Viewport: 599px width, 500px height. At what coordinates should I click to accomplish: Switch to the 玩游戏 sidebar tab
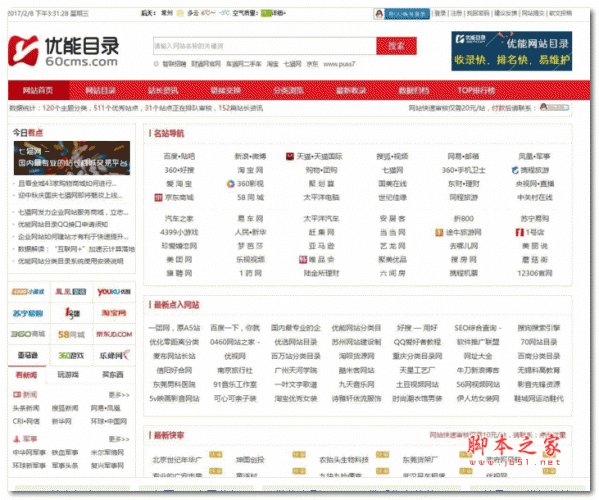click(68, 375)
